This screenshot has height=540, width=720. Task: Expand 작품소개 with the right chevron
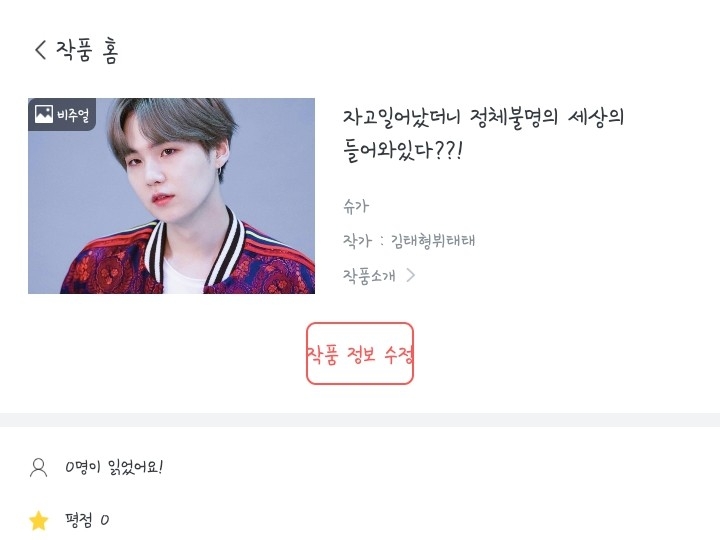[x=411, y=275]
